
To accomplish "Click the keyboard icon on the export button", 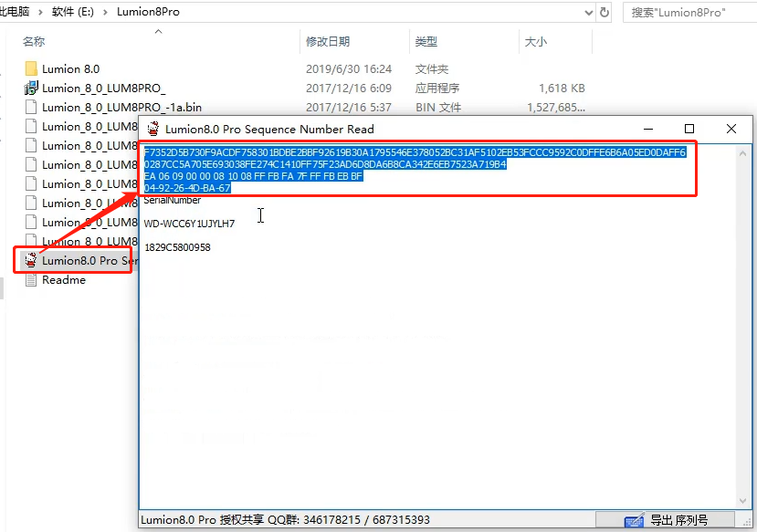I will click(634, 520).
